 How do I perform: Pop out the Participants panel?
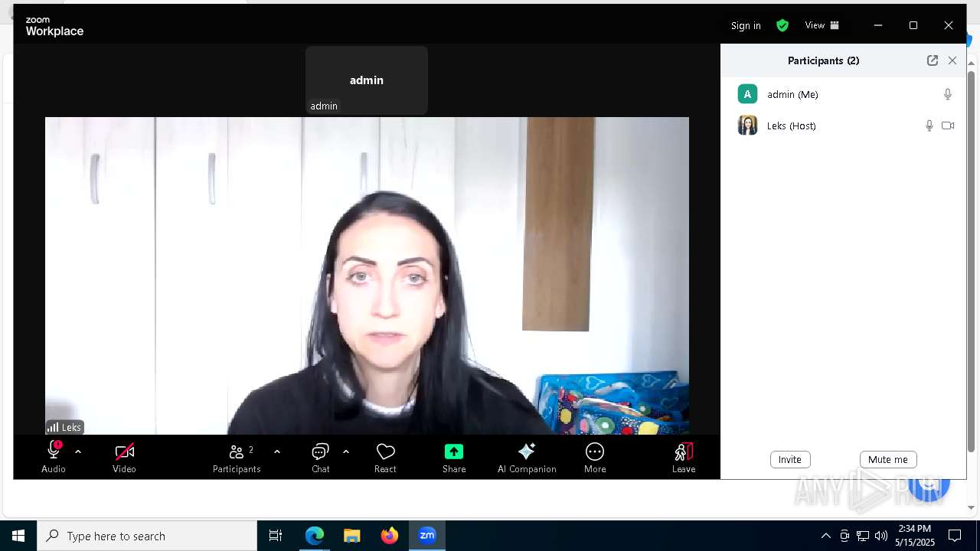[933, 60]
